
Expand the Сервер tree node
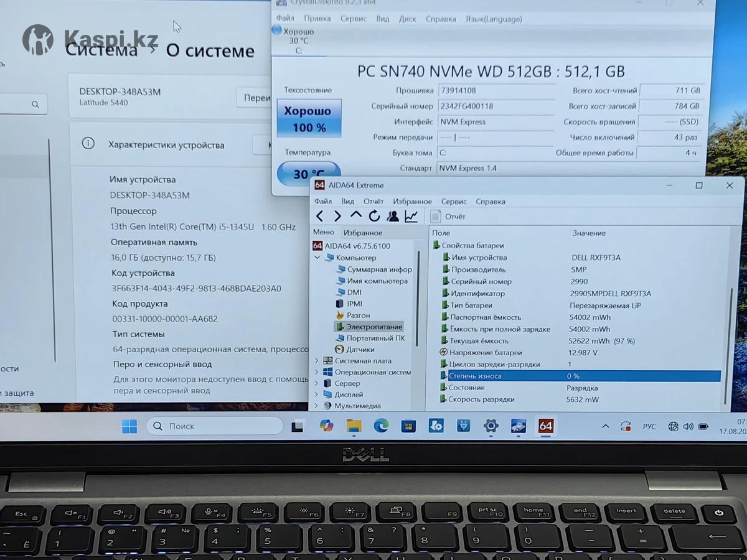pyautogui.click(x=316, y=383)
